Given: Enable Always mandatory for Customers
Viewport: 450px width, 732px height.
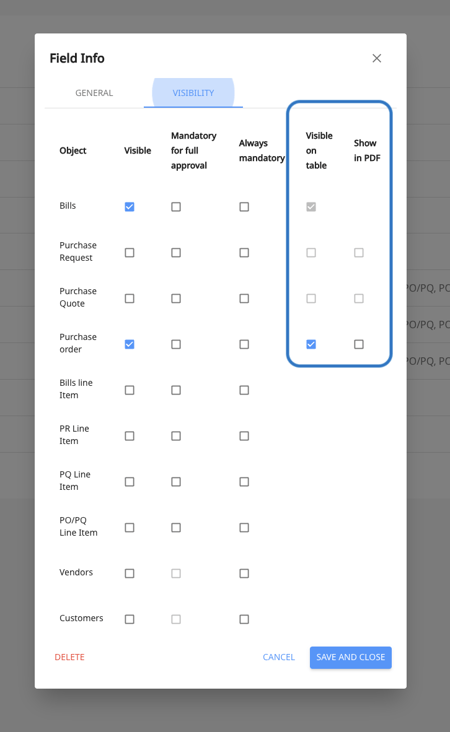Looking at the screenshot, I should [244, 619].
